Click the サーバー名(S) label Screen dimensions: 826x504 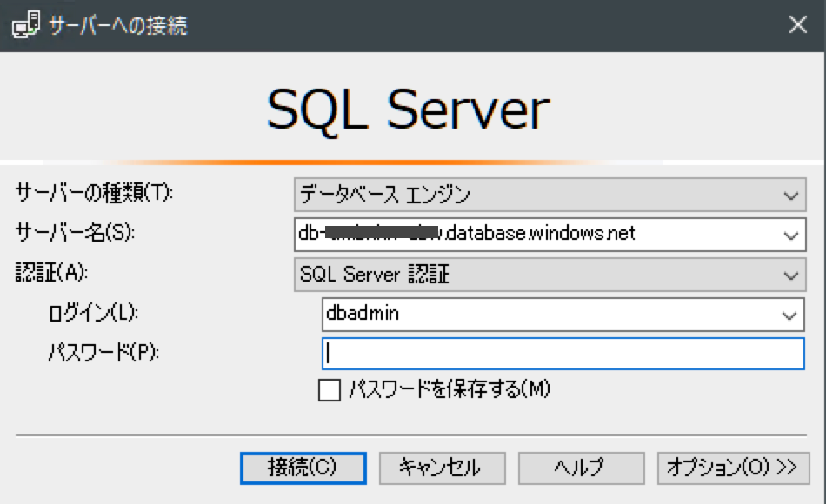click(75, 232)
